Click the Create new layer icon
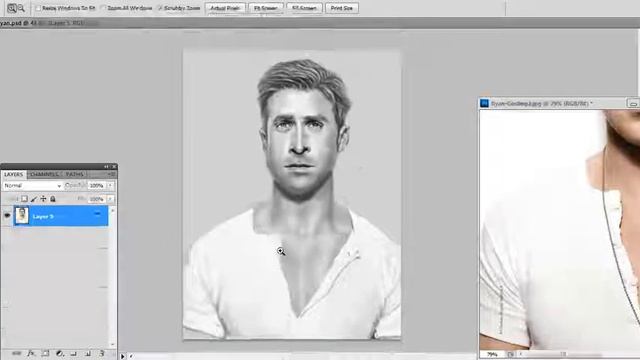Screen dimensions: 640x360 point(88,353)
